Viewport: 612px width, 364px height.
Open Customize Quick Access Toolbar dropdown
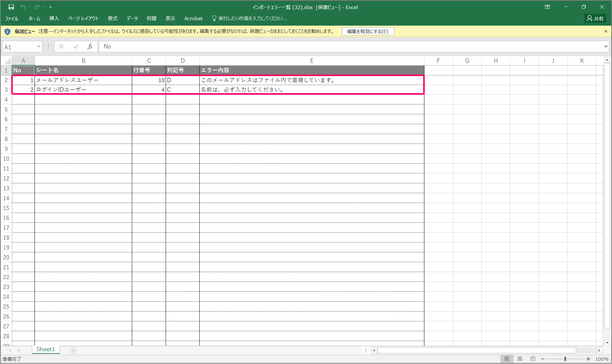(x=51, y=7)
